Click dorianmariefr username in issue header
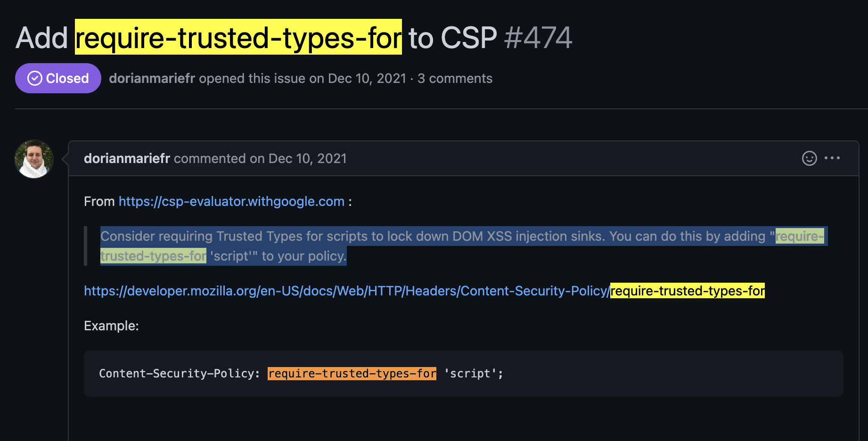The height and width of the screenshot is (441, 868). tap(152, 78)
